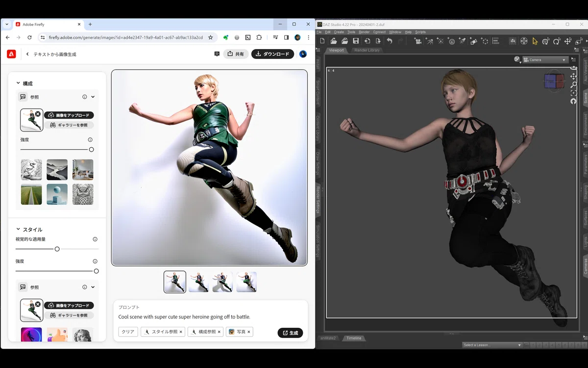
Task: Remove the style reference image
Action: click(x=38, y=304)
